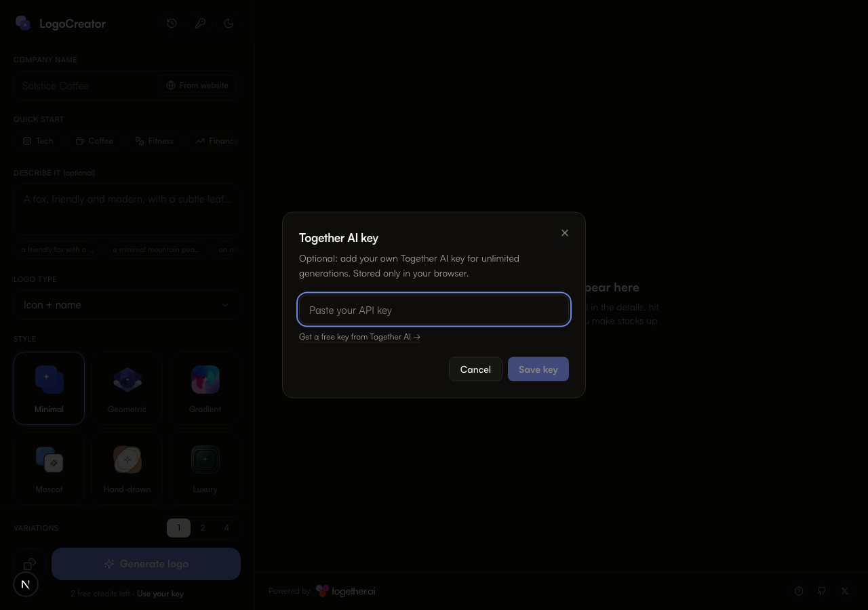Image resolution: width=868 pixels, height=610 pixels.
Task: Open the Next.js dev tools badge
Action: 26,584
